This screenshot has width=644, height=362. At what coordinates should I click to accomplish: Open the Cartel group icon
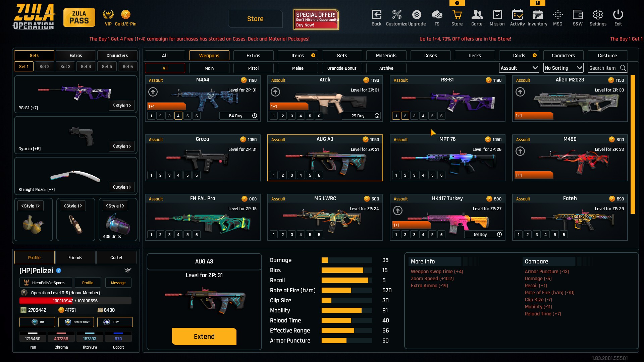(x=477, y=15)
